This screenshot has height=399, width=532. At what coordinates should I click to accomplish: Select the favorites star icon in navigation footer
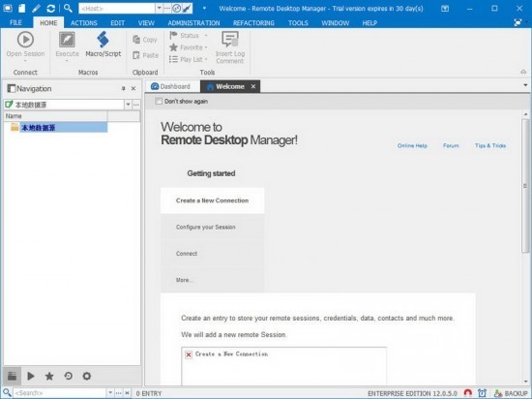49,376
